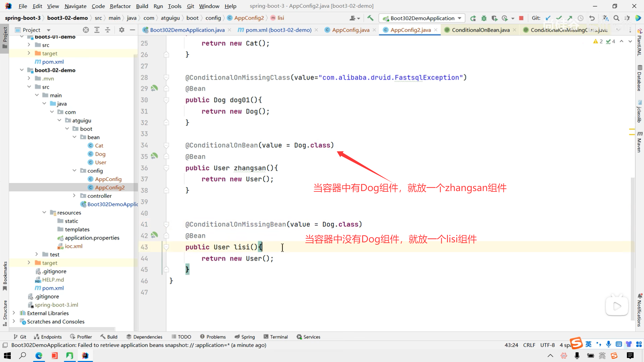Expand the controller folder in project tree
The image size is (644, 362).
pos(74,196)
